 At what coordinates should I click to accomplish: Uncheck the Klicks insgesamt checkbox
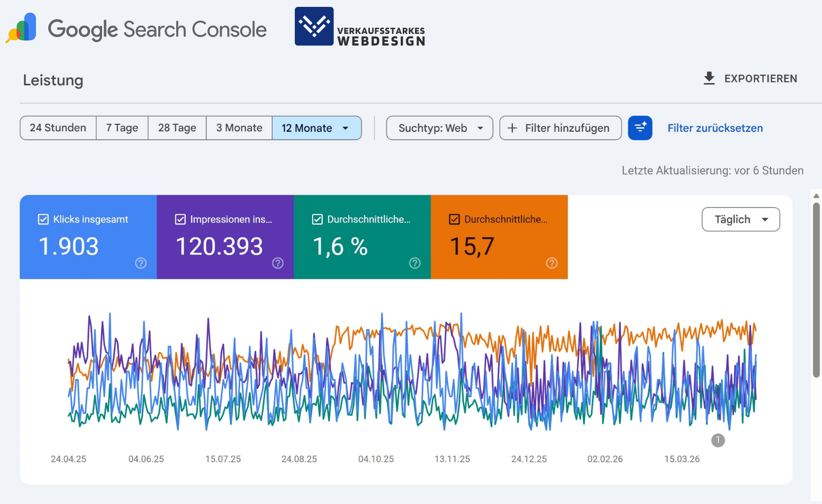[x=43, y=219]
